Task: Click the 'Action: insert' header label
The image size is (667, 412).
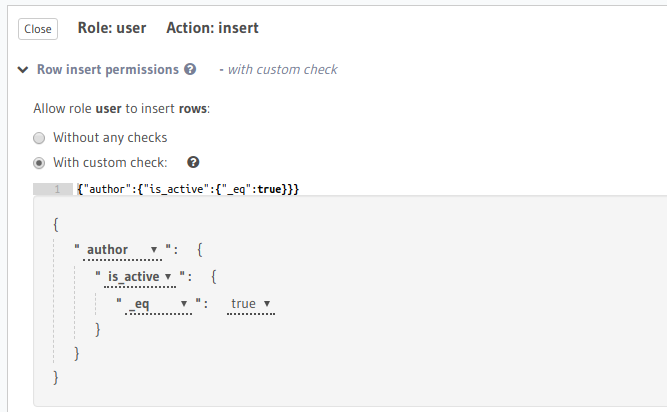Action: 212,28
